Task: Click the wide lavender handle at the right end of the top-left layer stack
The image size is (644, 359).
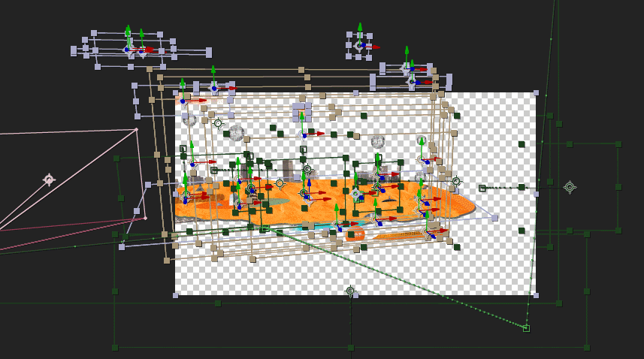Action: pos(209,52)
